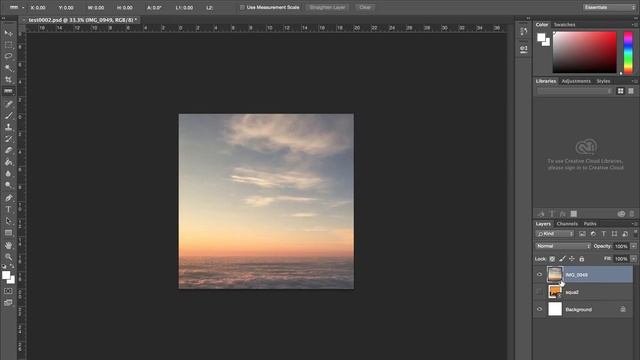The image size is (640, 360).
Task: Open the Normal blend mode dropdown
Action: pos(563,246)
